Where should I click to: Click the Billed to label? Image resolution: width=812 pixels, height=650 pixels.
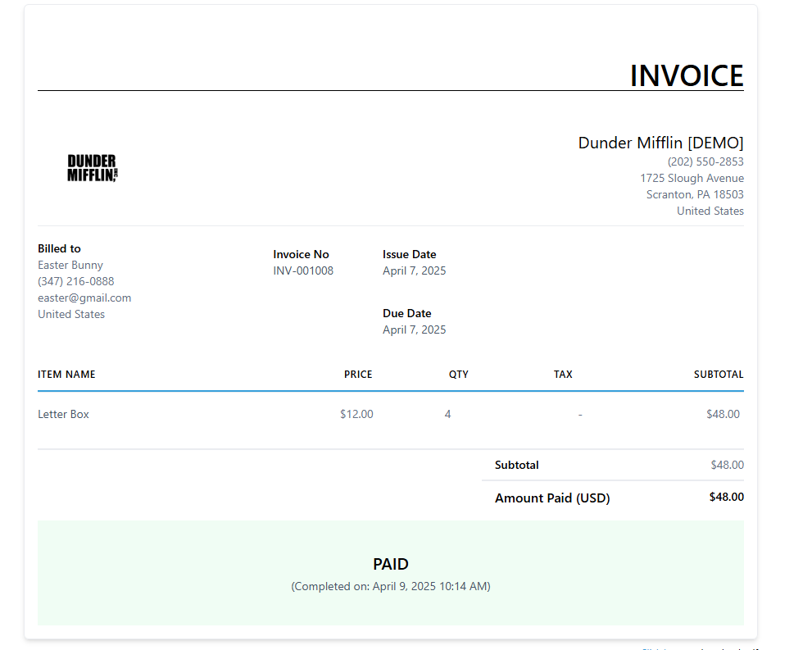coord(59,248)
